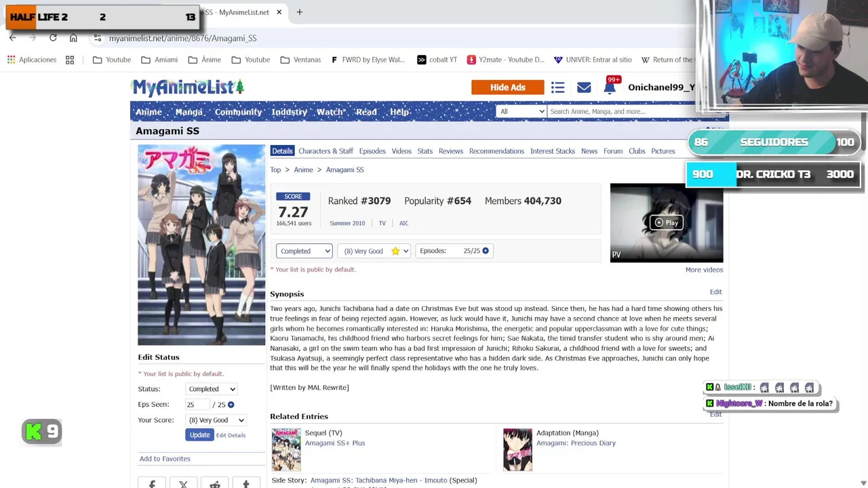Image resolution: width=868 pixels, height=488 pixels.
Task: Increment Eps Seen plus icon in Edit Status
Action: [x=231, y=405]
